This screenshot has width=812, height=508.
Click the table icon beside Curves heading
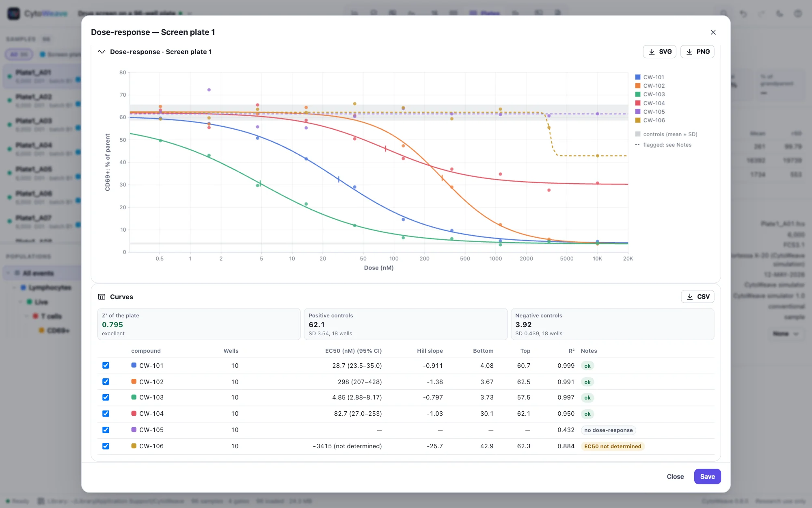pos(101,297)
